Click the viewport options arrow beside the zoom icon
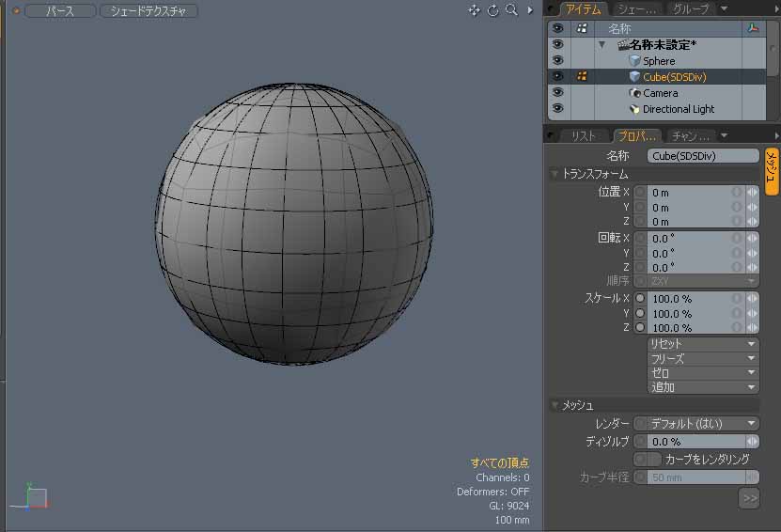 pos(530,10)
